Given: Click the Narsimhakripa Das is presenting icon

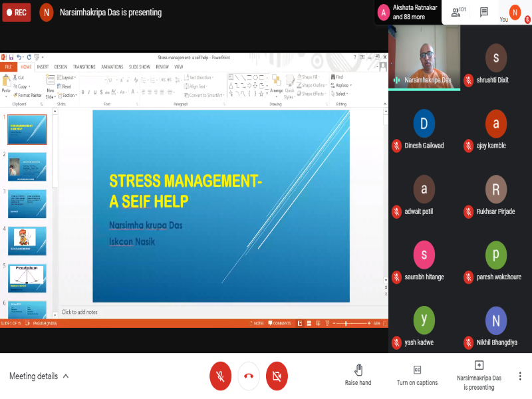Looking at the screenshot, I should (x=479, y=366).
